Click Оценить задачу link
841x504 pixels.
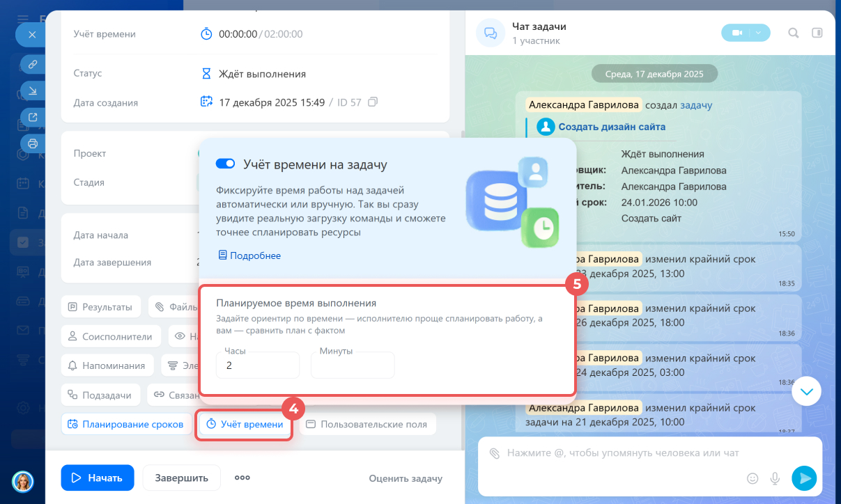click(406, 478)
